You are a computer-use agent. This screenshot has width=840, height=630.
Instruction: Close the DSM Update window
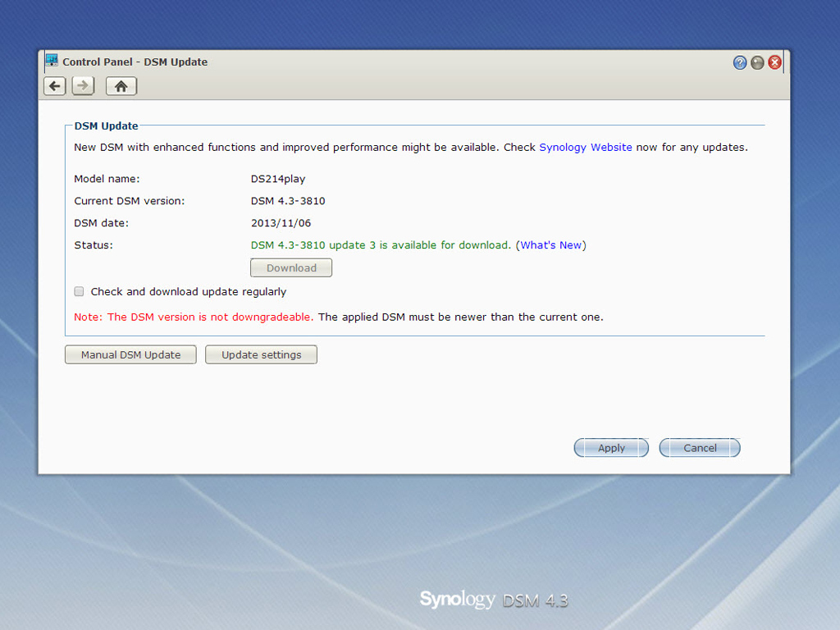[x=774, y=62]
